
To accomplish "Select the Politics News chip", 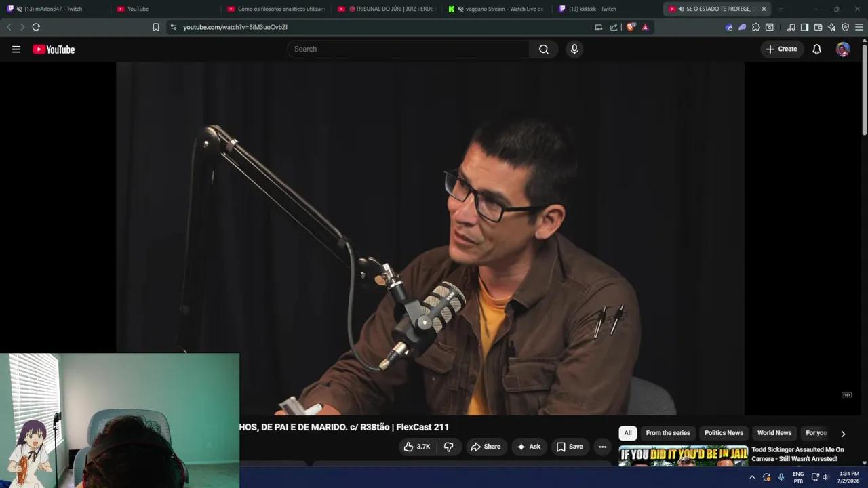I will (724, 433).
